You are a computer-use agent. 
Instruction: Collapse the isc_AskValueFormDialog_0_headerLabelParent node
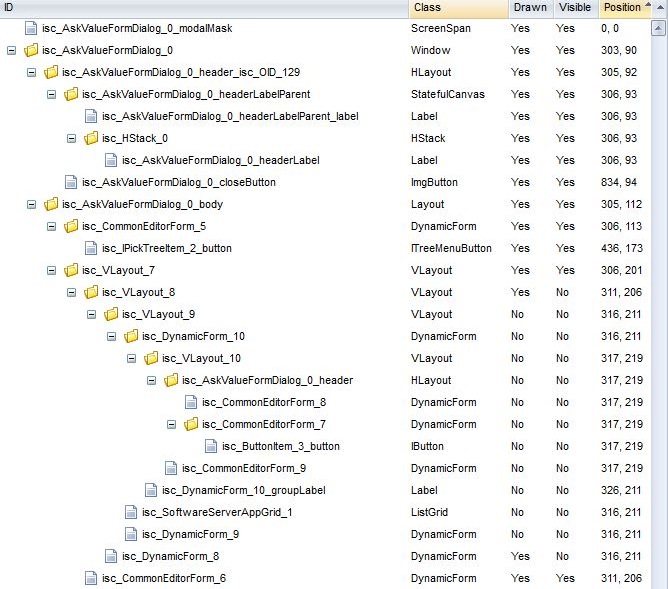[x=51, y=94]
